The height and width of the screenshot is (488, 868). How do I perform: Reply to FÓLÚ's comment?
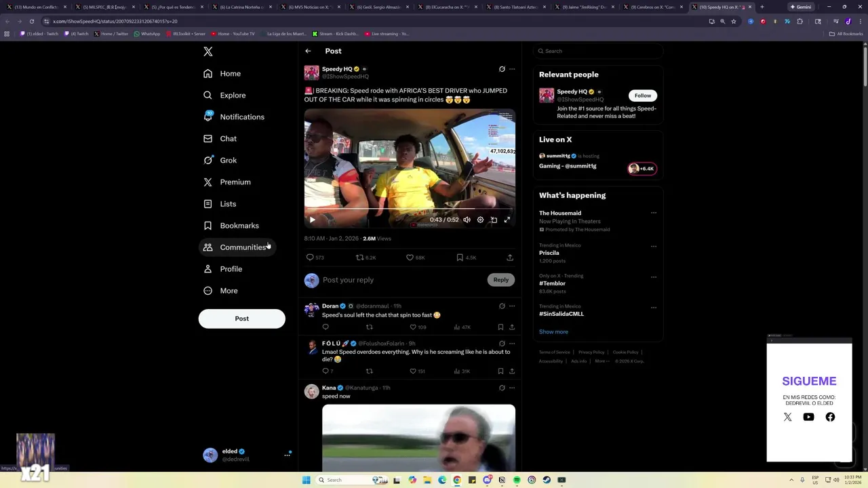tap(328, 371)
